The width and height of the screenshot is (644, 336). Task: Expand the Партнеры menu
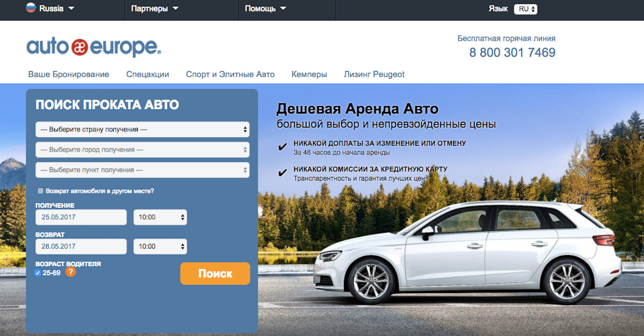(151, 8)
